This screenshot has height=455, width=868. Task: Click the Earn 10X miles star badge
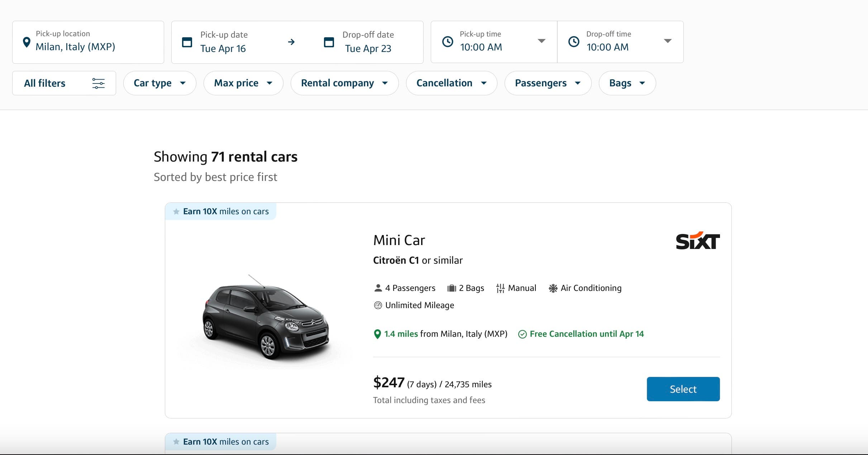point(176,211)
